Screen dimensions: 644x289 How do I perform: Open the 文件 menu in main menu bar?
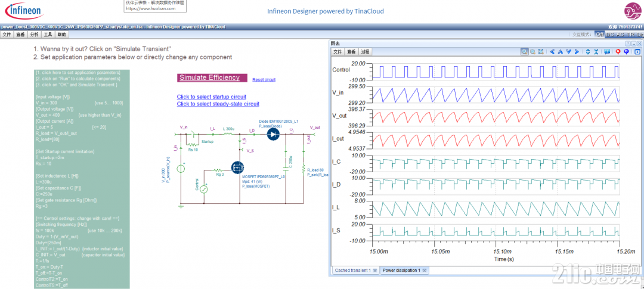[x=7, y=35]
